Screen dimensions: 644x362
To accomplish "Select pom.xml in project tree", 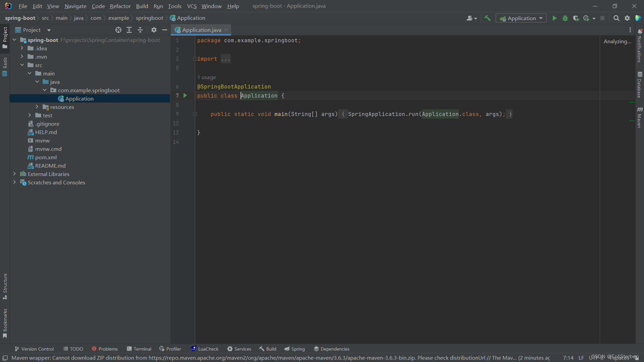I will (46, 157).
